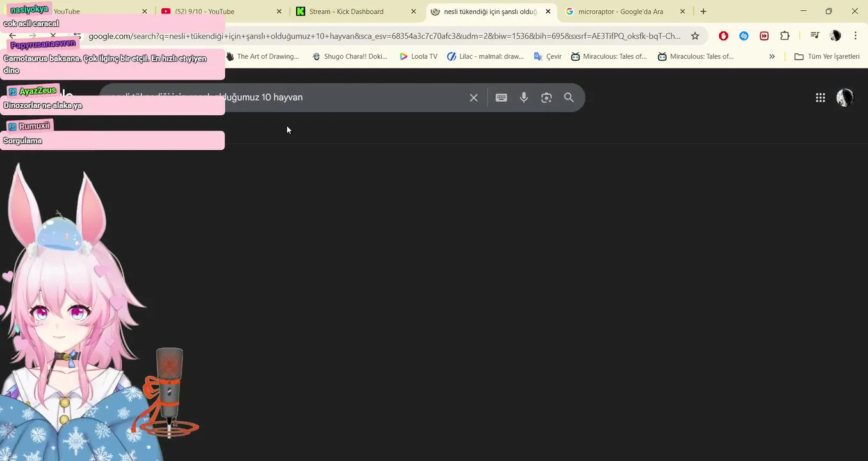Open the red Opera-style extension icon

click(x=723, y=36)
